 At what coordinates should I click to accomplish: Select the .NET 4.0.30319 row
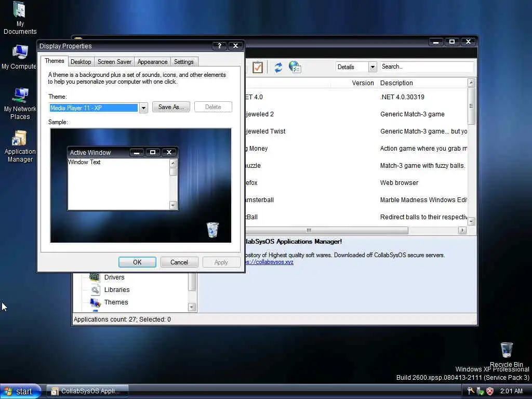pyautogui.click(x=356, y=97)
